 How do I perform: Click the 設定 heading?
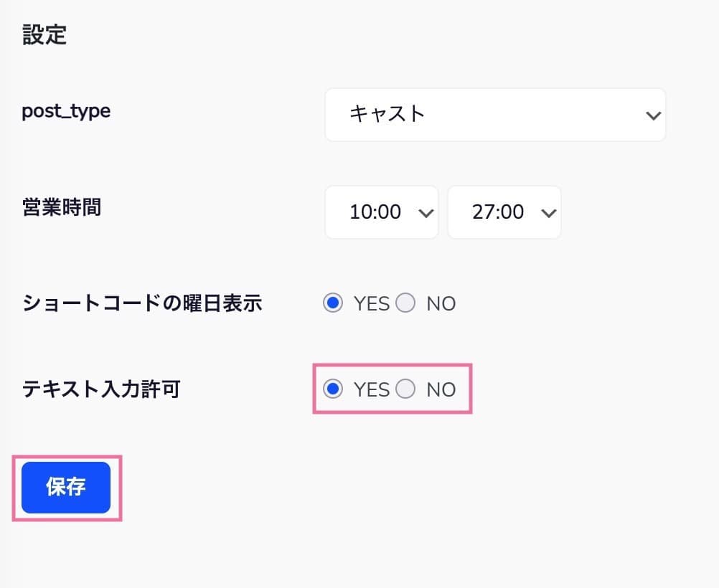coord(44,35)
